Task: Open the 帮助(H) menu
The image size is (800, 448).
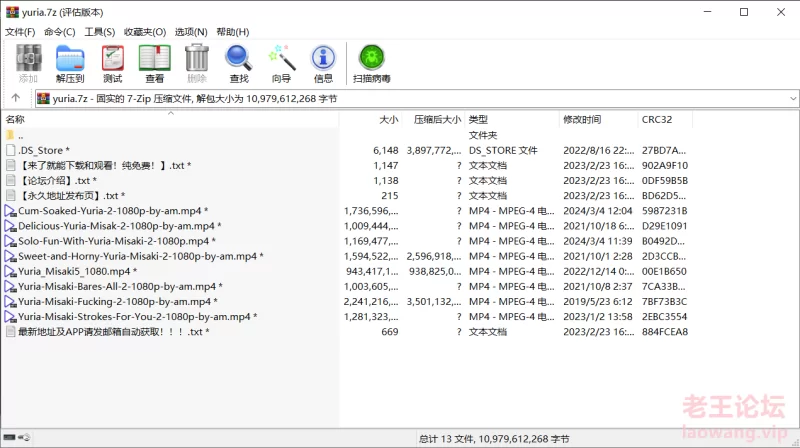Action: click(233, 32)
